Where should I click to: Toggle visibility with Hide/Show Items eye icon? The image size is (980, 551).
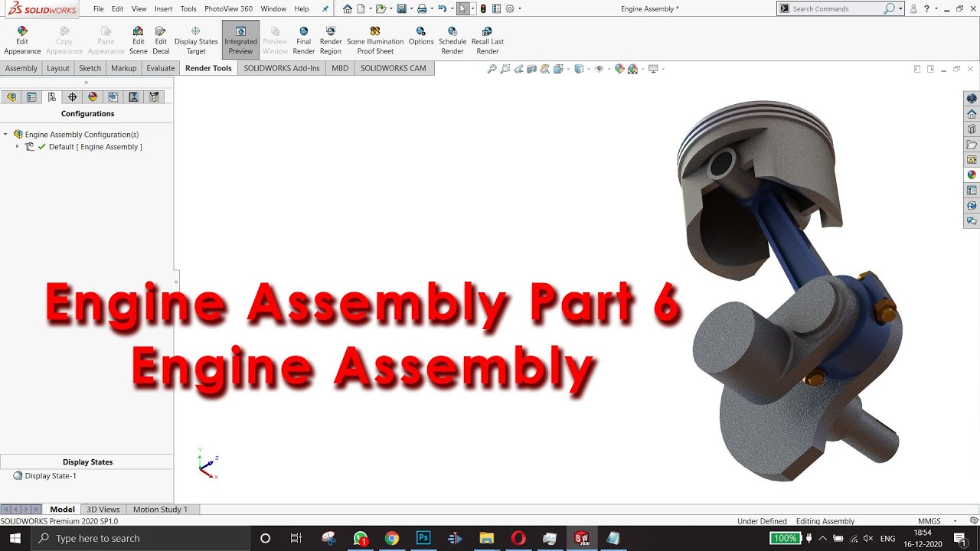pyautogui.click(x=599, y=68)
